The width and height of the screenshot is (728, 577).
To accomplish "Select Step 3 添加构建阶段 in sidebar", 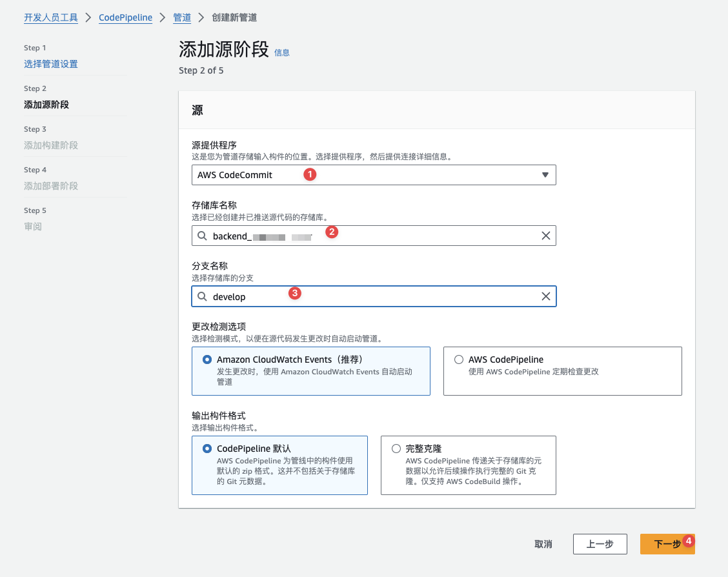I will pos(51,145).
